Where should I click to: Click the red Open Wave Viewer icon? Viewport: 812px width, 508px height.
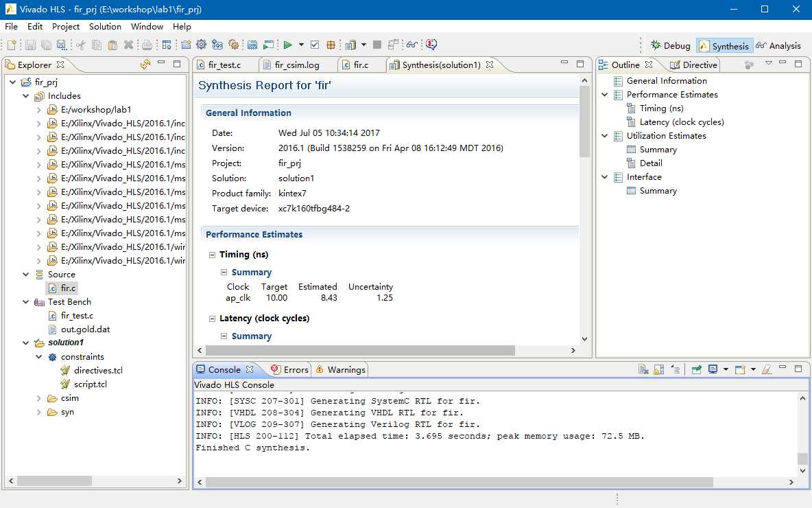point(431,45)
